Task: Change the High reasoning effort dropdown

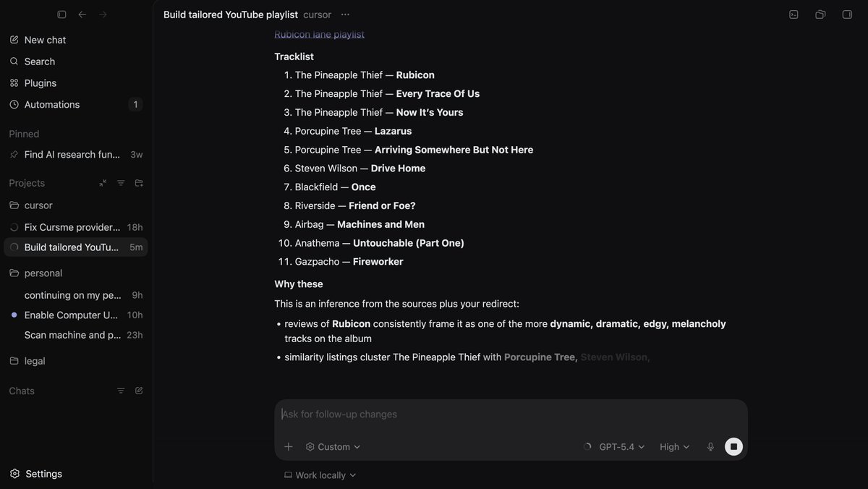Action: click(x=674, y=447)
